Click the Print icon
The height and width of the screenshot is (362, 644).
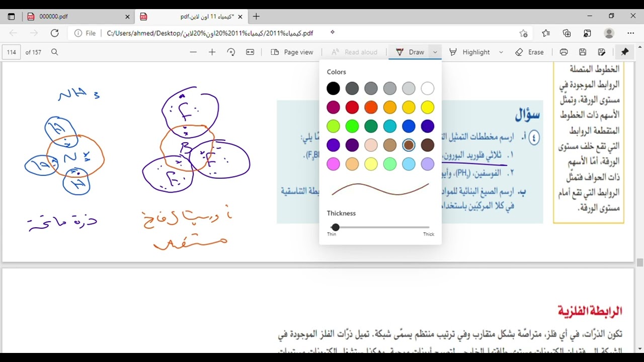click(563, 52)
